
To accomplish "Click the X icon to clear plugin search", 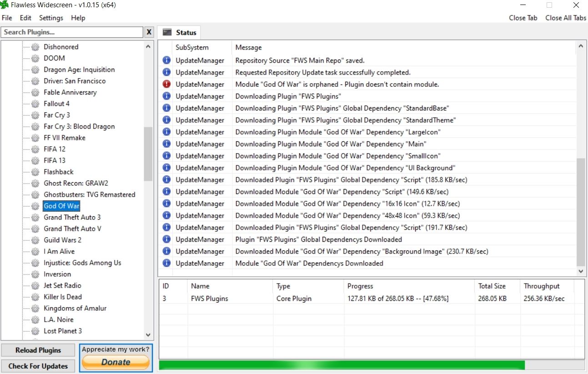I will click(x=149, y=32).
